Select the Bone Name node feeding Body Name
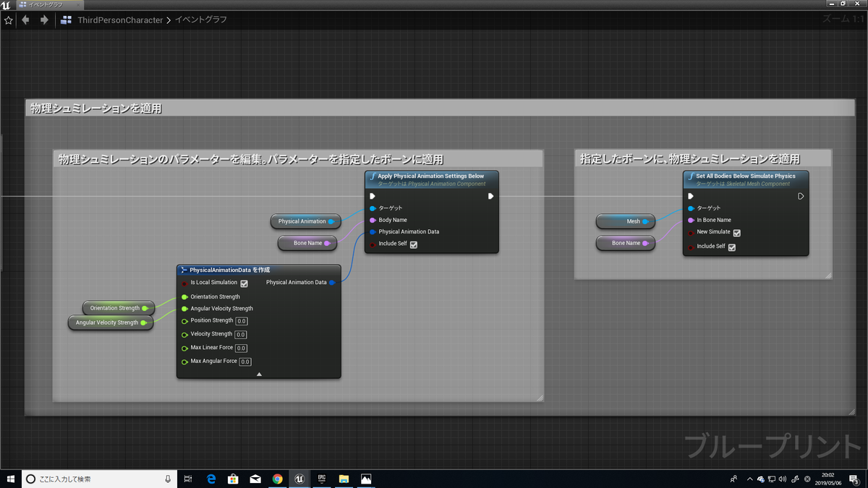Viewport: 868px width, 488px height. point(307,244)
